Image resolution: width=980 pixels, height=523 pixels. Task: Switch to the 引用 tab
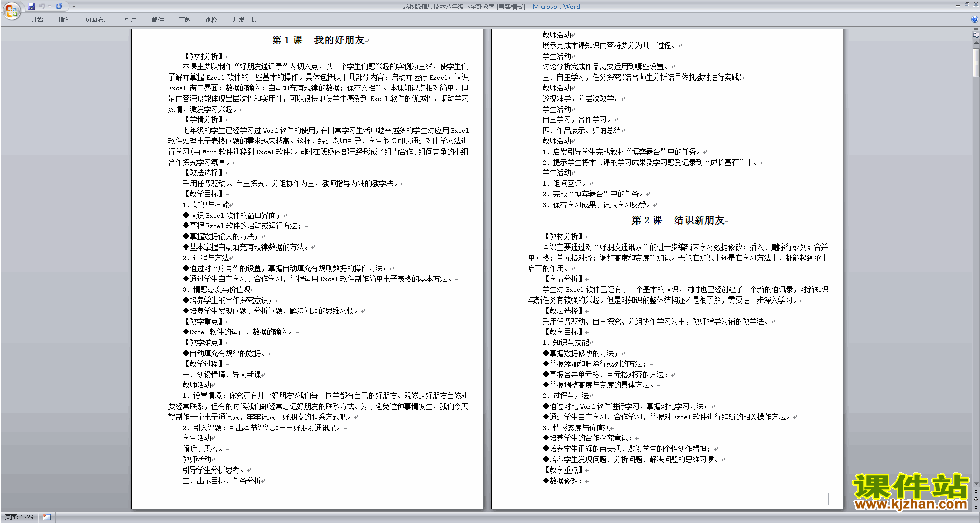[131, 19]
